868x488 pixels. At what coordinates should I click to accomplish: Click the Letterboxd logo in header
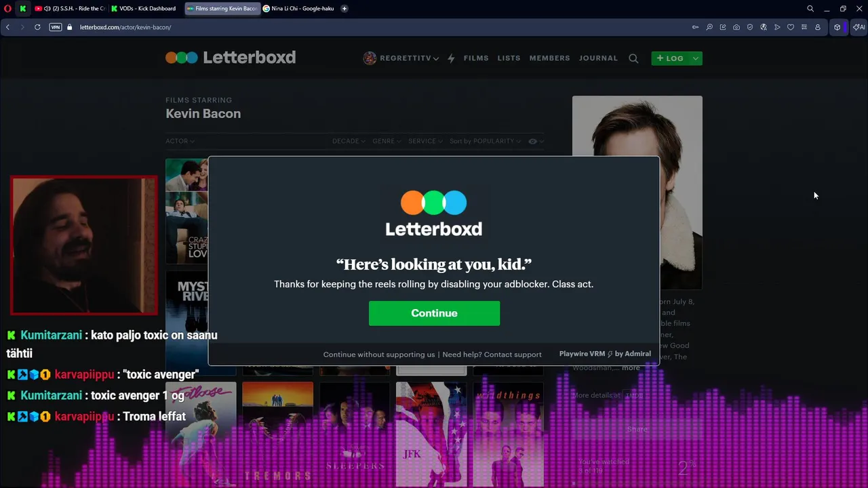coord(231,58)
